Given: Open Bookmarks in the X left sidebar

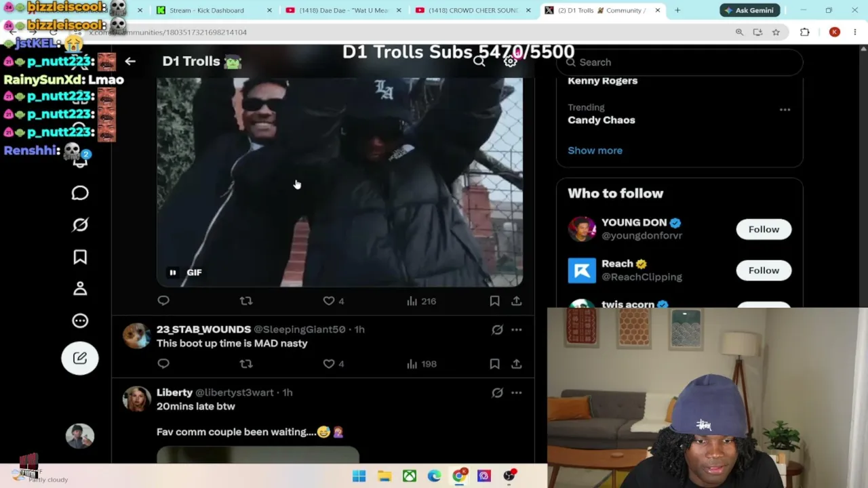Looking at the screenshot, I should 80,257.
